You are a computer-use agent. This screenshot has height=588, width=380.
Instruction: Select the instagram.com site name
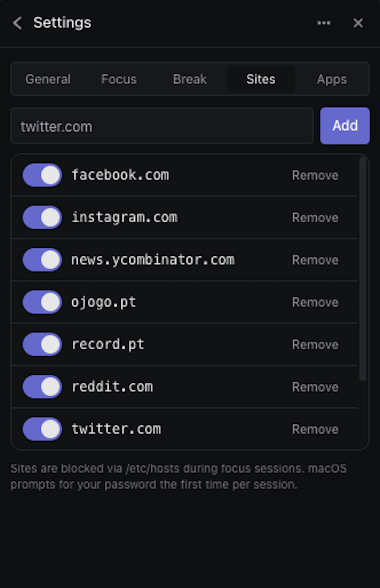click(x=124, y=218)
